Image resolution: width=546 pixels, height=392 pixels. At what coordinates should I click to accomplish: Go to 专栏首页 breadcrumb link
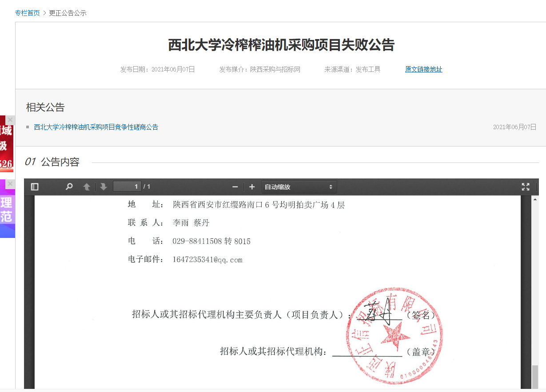28,13
